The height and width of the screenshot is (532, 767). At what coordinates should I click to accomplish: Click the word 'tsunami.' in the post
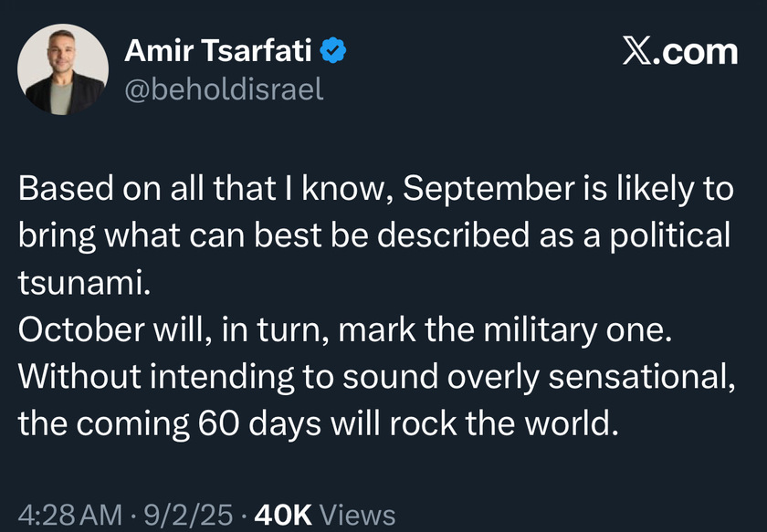pyautogui.click(x=84, y=283)
